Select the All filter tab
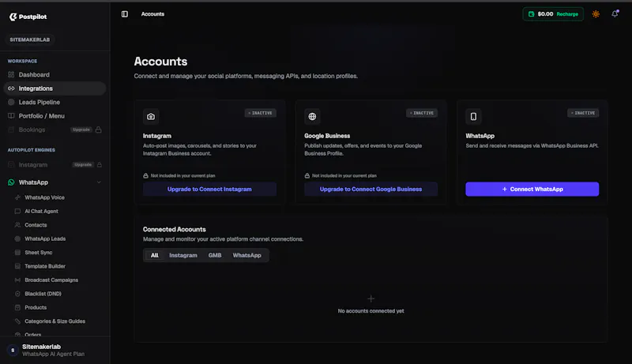The image size is (632, 364). [x=154, y=255]
